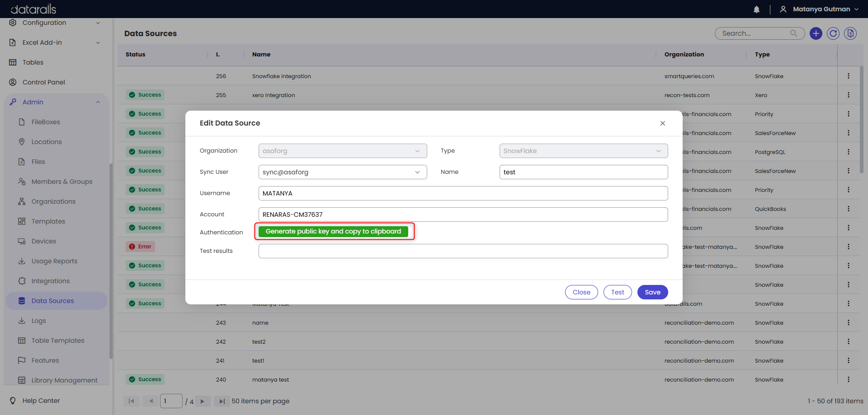Open row menu for xero integration
This screenshot has height=415, width=868.
849,95
